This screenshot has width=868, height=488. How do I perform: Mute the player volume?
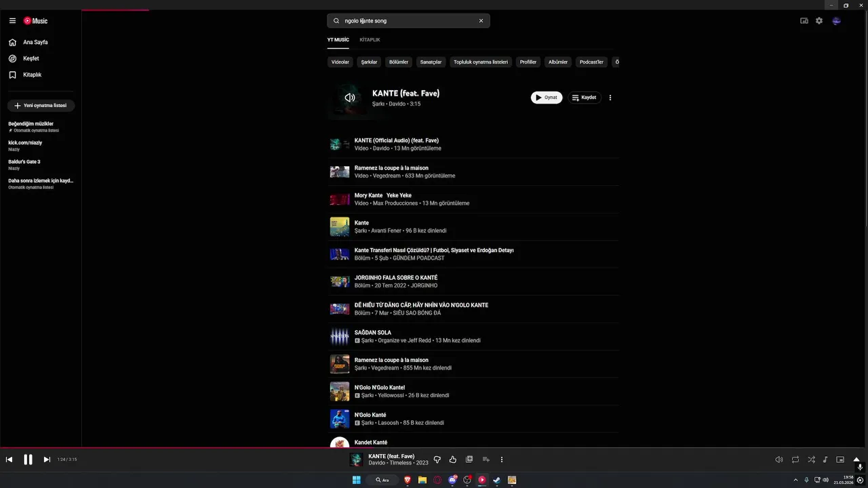coord(779,460)
